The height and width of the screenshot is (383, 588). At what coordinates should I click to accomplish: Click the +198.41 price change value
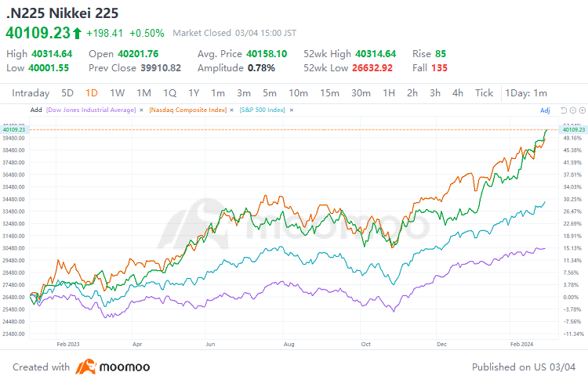[x=104, y=34]
